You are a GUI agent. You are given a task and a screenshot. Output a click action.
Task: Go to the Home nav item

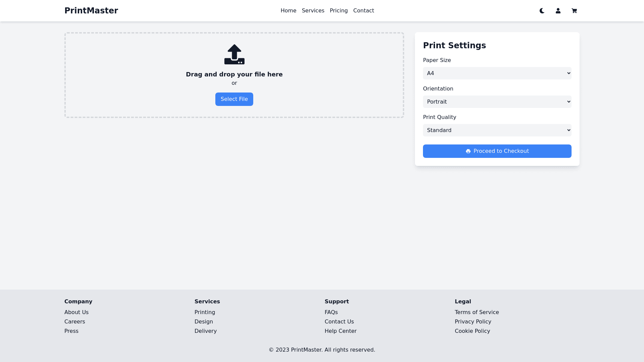click(x=288, y=11)
